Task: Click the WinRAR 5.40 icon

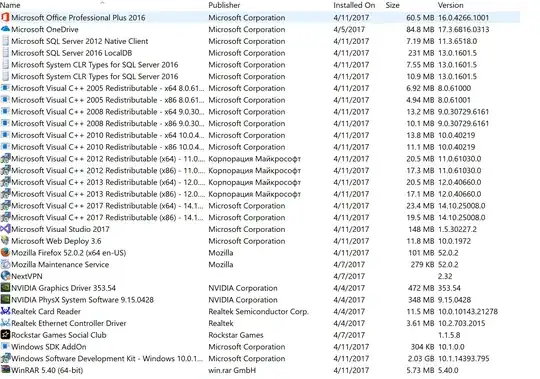Action: click(5, 370)
